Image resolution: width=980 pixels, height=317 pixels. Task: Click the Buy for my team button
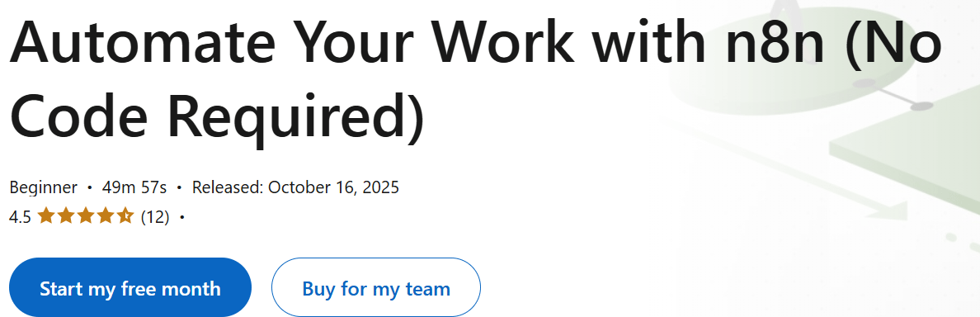tap(375, 288)
